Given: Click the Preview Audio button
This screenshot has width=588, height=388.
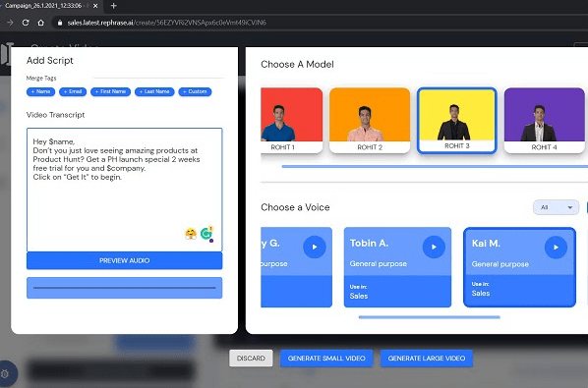Looking at the screenshot, I should (125, 260).
